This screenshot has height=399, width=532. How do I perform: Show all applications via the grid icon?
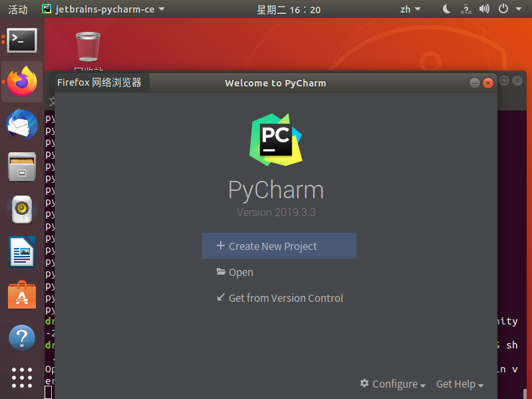click(22, 378)
